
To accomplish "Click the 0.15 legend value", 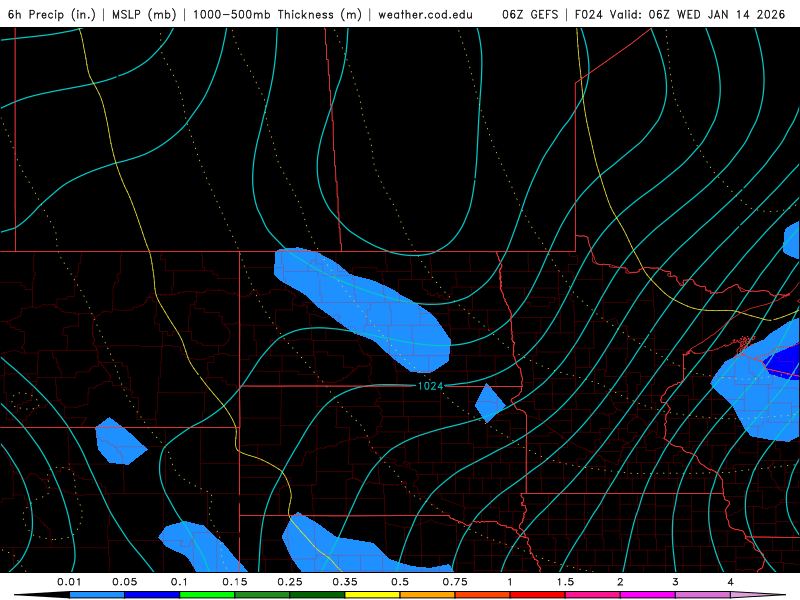I will [x=235, y=582].
